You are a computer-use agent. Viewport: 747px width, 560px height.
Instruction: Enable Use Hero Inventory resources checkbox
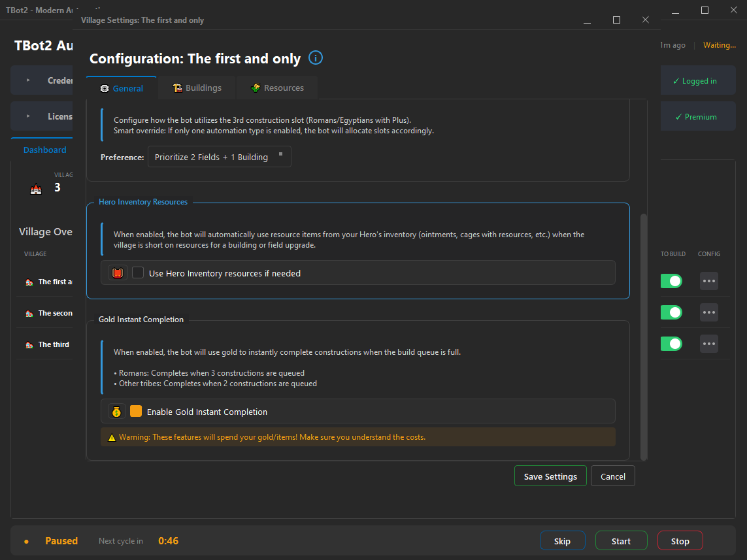[x=138, y=273]
